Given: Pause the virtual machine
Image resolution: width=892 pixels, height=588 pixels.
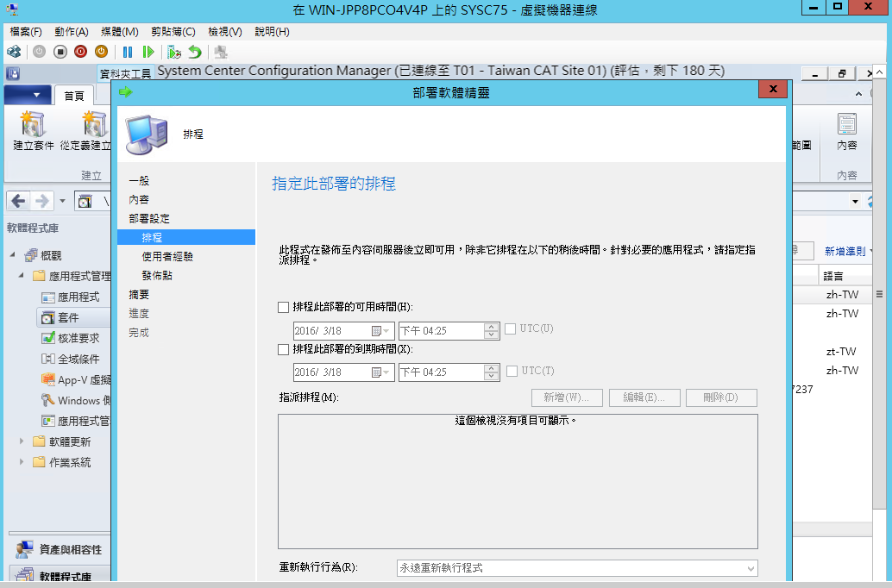Looking at the screenshot, I should [x=128, y=52].
